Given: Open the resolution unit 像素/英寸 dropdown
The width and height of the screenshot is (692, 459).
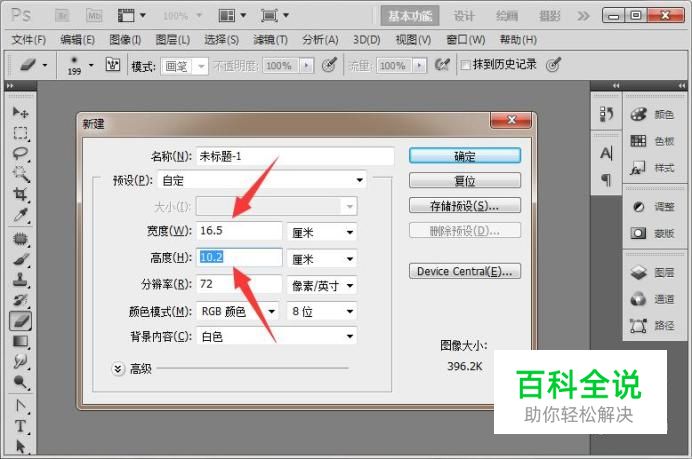Looking at the screenshot, I should click(322, 286).
